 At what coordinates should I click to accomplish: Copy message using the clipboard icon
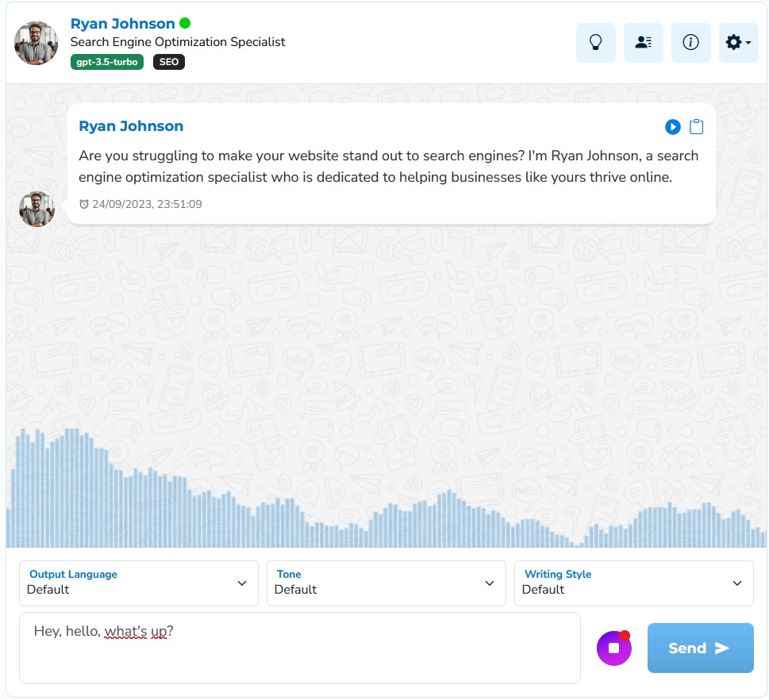696,127
